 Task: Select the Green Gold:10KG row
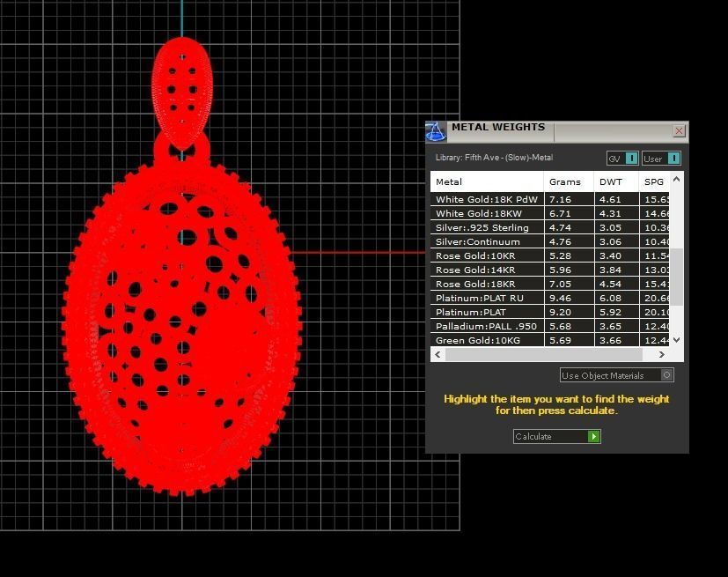pyautogui.click(x=549, y=340)
